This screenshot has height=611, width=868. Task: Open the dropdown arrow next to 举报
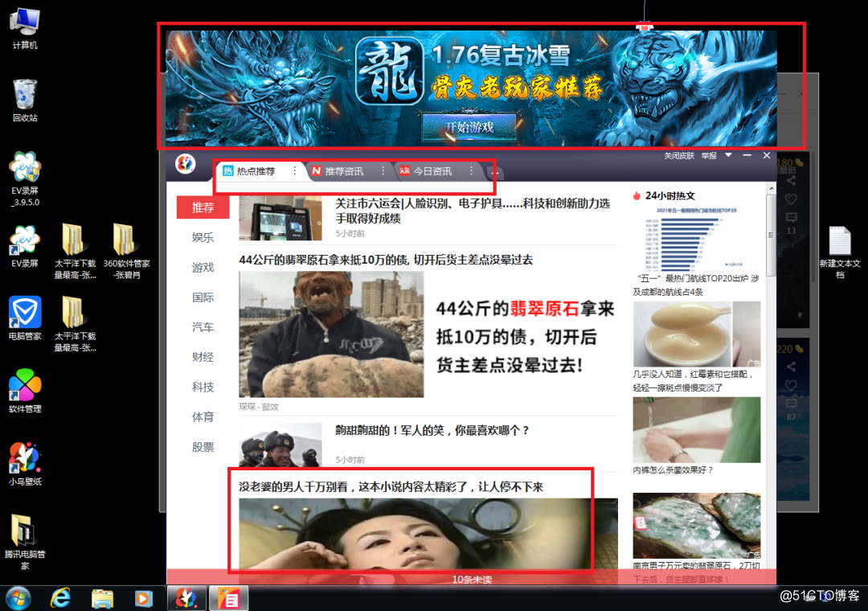tap(728, 156)
